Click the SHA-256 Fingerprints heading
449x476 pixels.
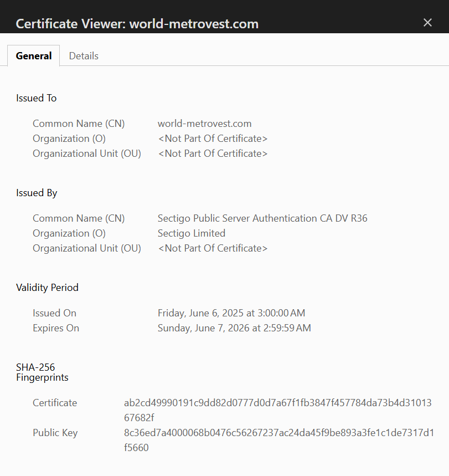[x=42, y=372]
